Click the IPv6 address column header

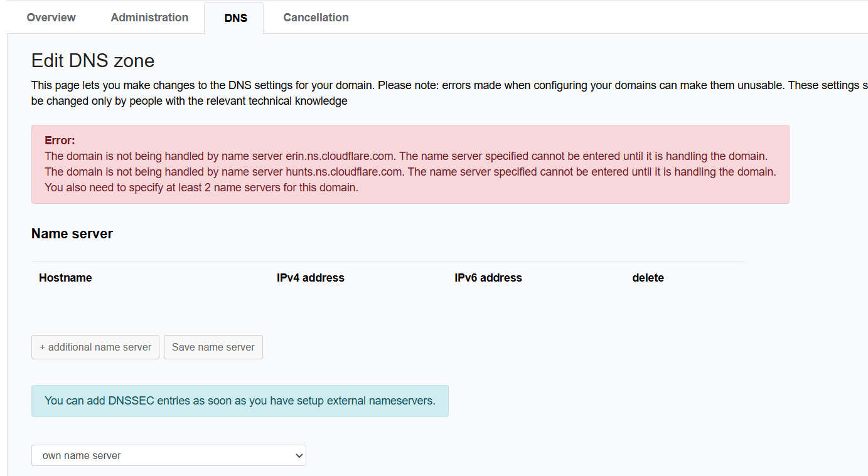488,278
